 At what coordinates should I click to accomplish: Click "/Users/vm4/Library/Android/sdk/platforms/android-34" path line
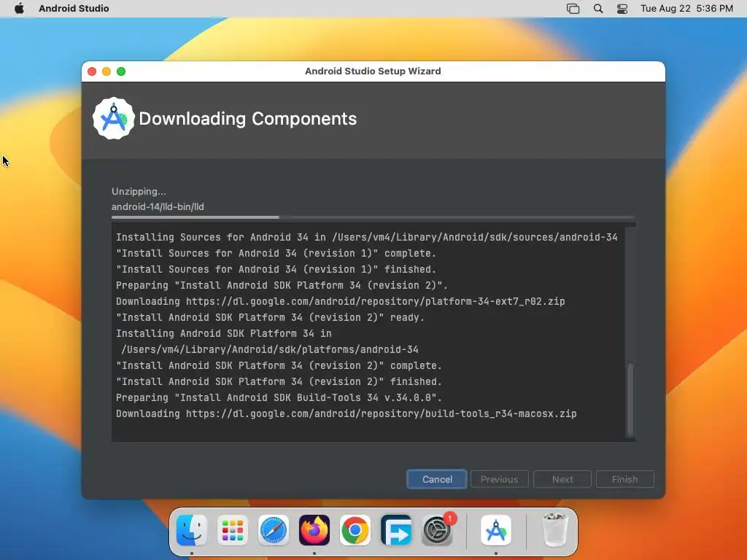coord(270,349)
